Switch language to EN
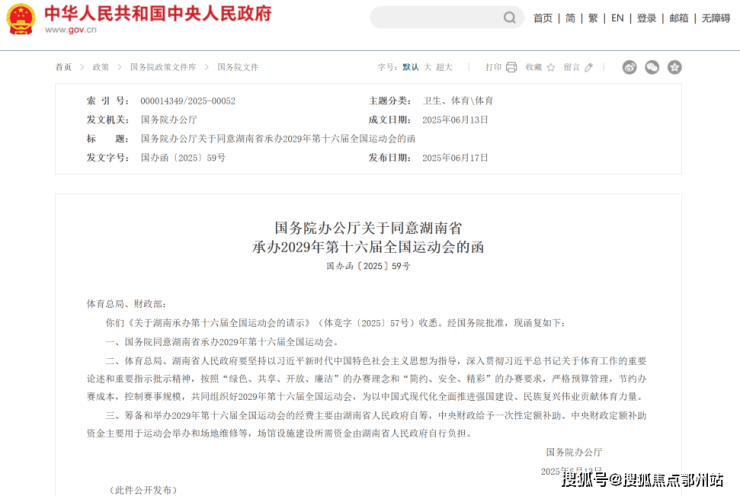Image resolution: width=740 pixels, height=496 pixels. tap(617, 18)
